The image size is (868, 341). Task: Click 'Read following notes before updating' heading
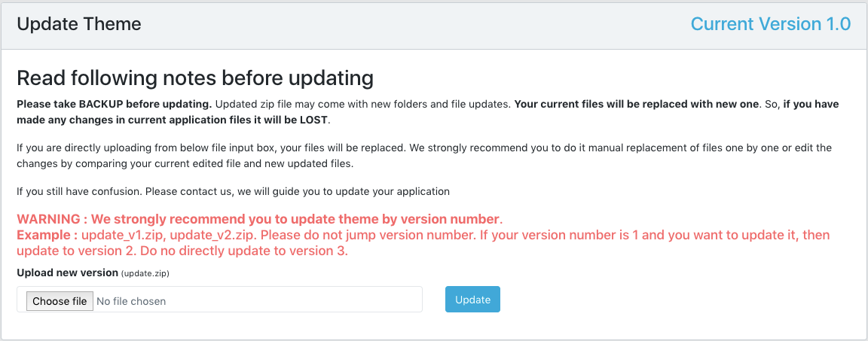pyautogui.click(x=195, y=78)
